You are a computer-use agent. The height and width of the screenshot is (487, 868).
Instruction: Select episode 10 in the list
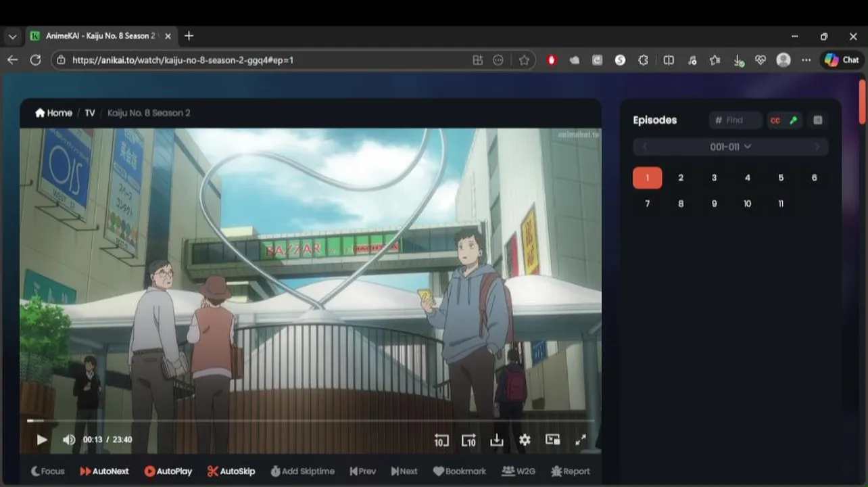pyautogui.click(x=747, y=204)
